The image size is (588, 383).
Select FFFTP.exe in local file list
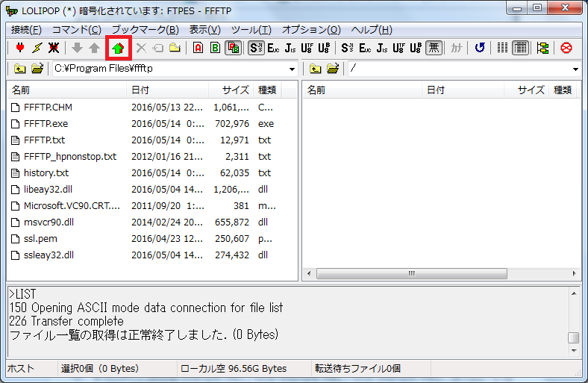(x=46, y=123)
